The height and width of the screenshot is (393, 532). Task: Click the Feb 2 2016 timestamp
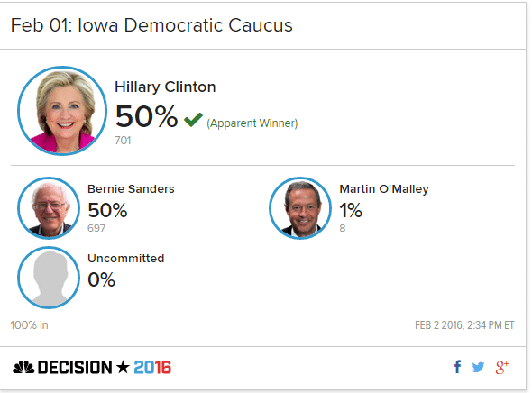coord(464,325)
